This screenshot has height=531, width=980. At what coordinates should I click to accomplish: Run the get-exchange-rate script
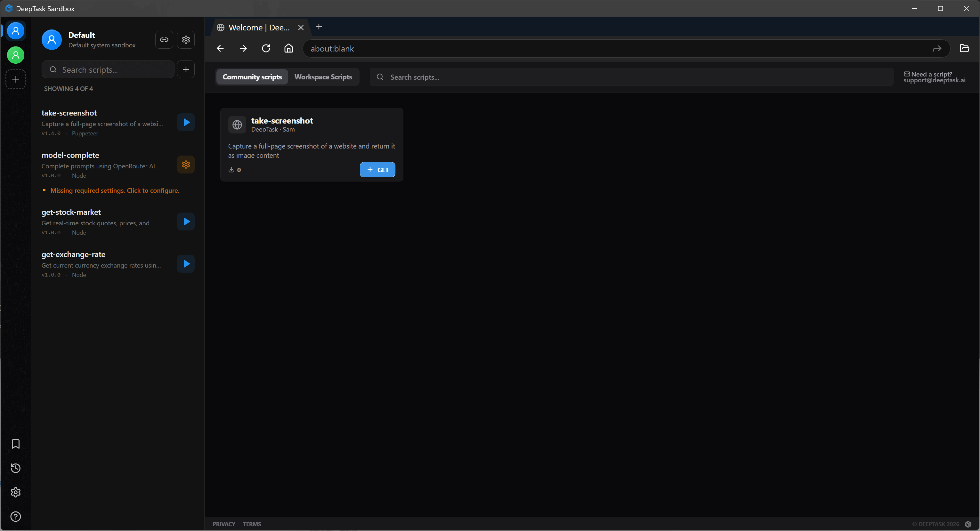186,264
